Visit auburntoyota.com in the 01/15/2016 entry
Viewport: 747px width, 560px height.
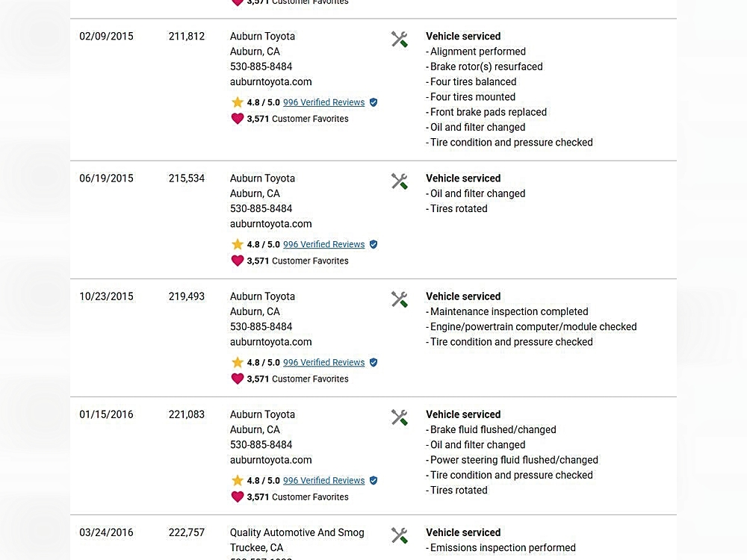point(270,460)
